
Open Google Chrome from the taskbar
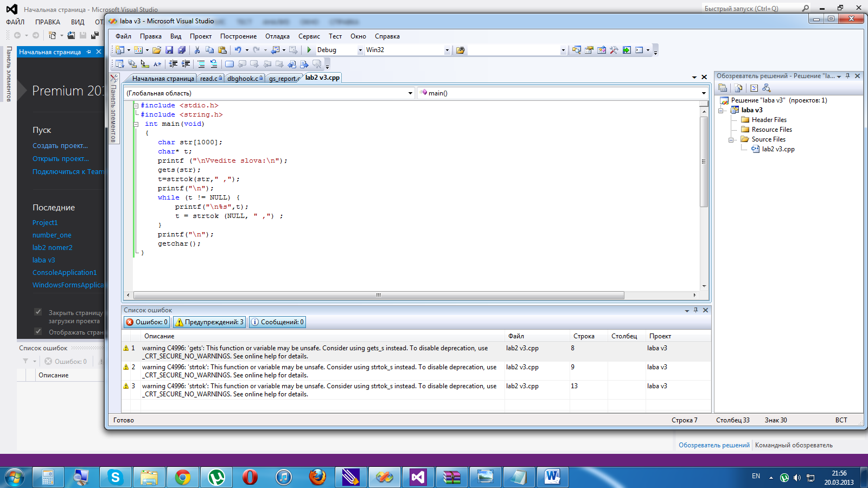tap(183, 477)
